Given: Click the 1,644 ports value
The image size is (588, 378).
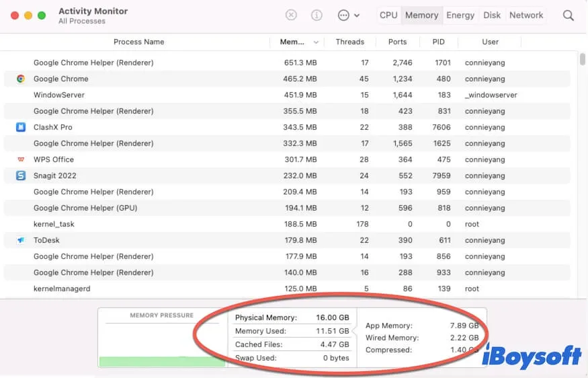Looking at the screenshot, I should [x=403, y=95].
